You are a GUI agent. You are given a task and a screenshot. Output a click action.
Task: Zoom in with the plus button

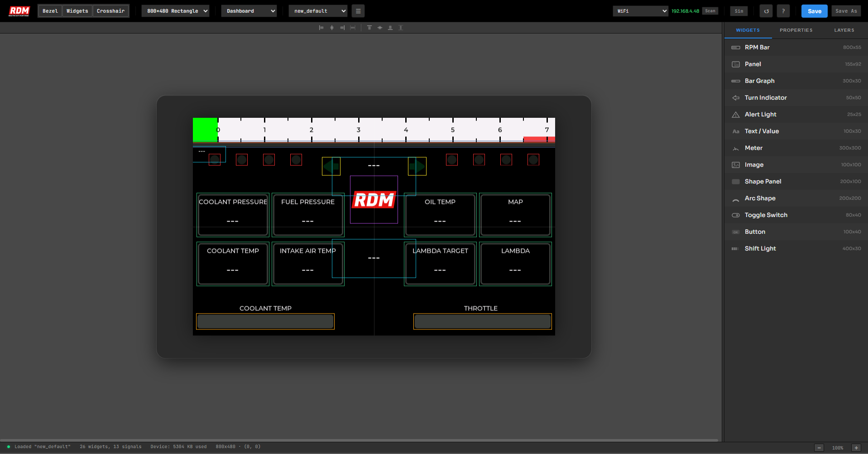point(856,448)
